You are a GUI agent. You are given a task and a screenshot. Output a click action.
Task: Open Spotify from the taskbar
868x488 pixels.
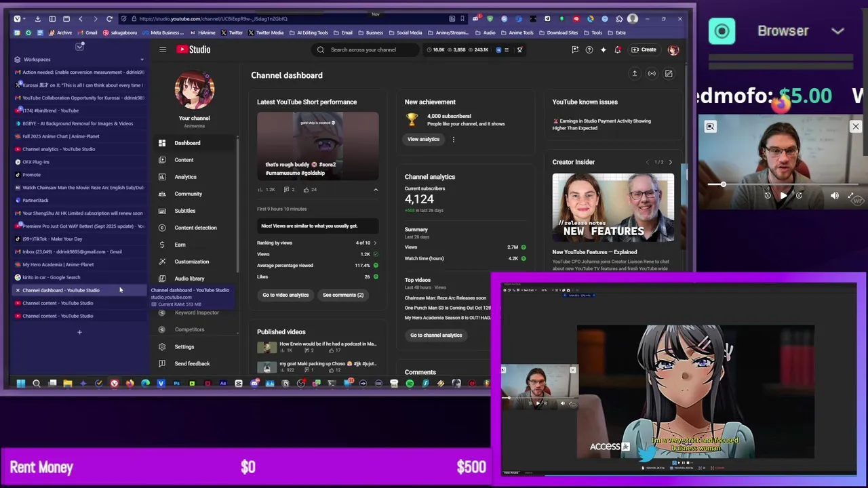click(x=410, y=384)
